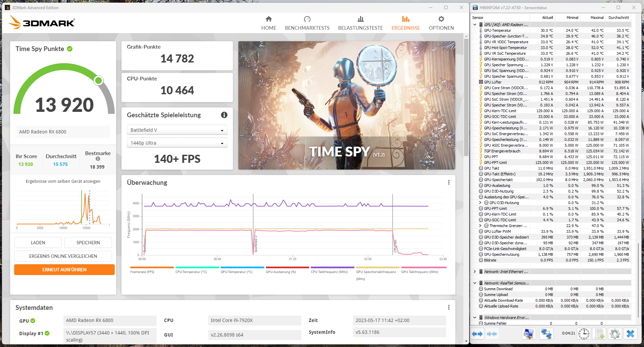Click the LADEN button
This screenshot has height=347, width=644.
[x=38, y=243]
